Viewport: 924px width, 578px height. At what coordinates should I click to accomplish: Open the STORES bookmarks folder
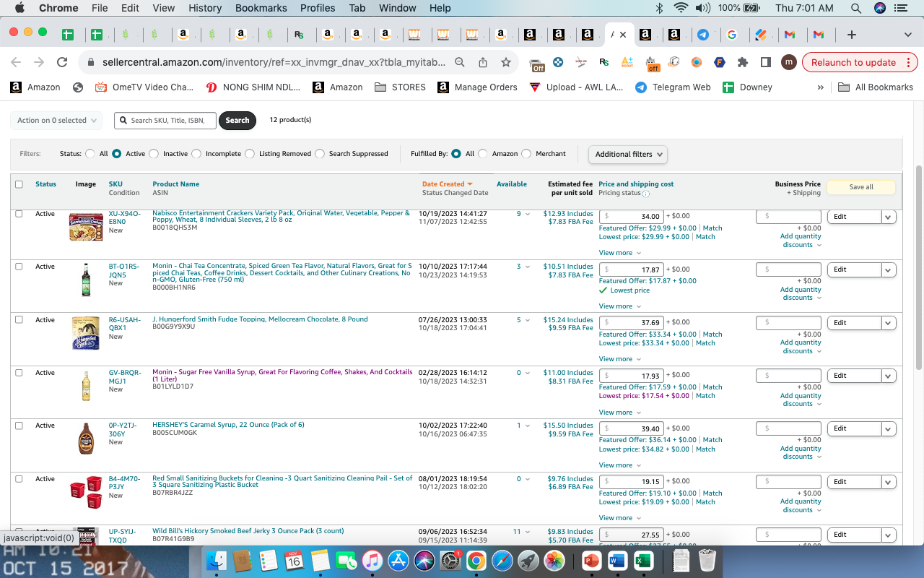401,87
